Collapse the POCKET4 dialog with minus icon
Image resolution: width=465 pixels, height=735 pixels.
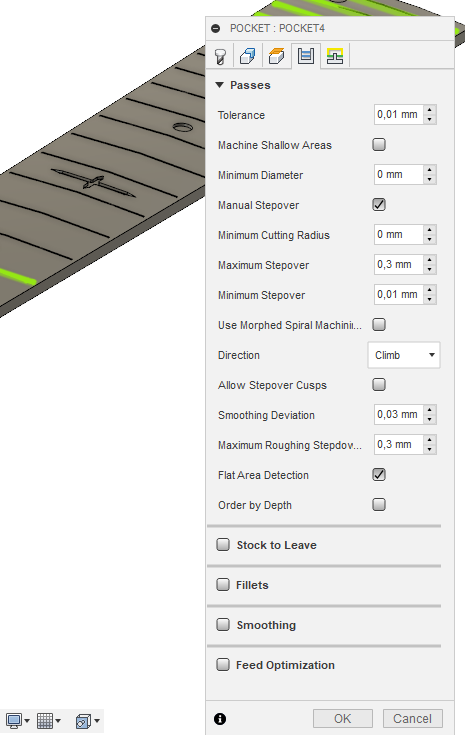click(216, 29)
